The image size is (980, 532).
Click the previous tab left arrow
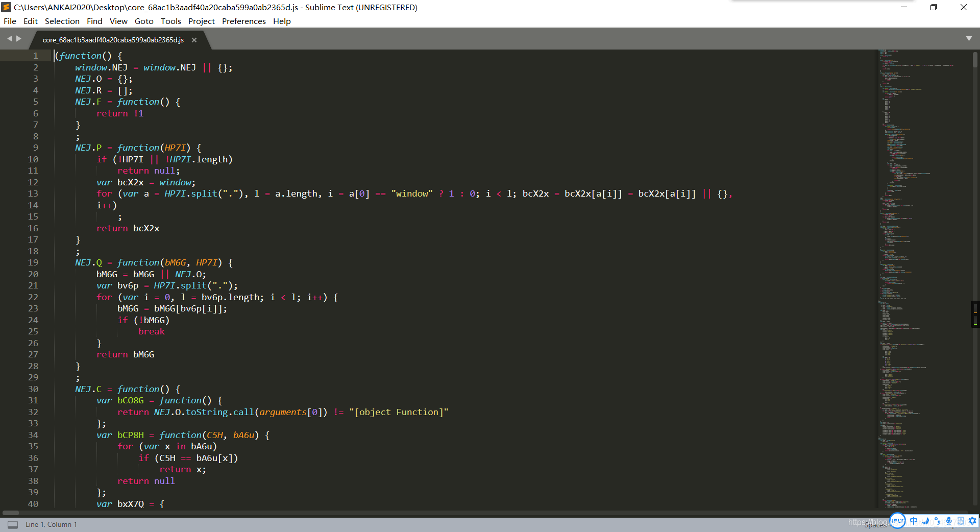(10, 38)
